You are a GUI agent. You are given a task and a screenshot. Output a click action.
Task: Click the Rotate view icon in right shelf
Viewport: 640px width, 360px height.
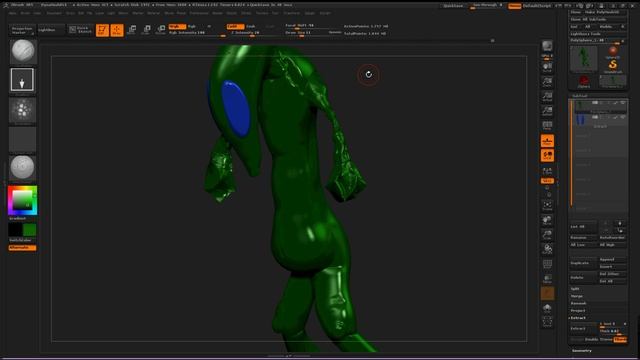[x=547, y=249]
